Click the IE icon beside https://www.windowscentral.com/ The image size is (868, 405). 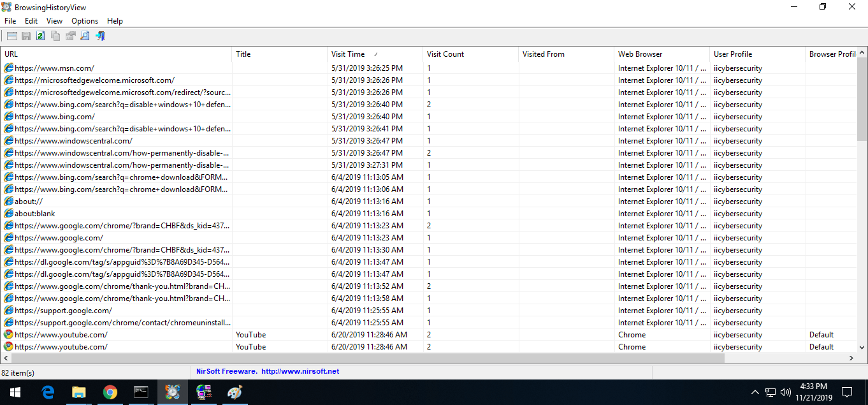pos(9,140)
